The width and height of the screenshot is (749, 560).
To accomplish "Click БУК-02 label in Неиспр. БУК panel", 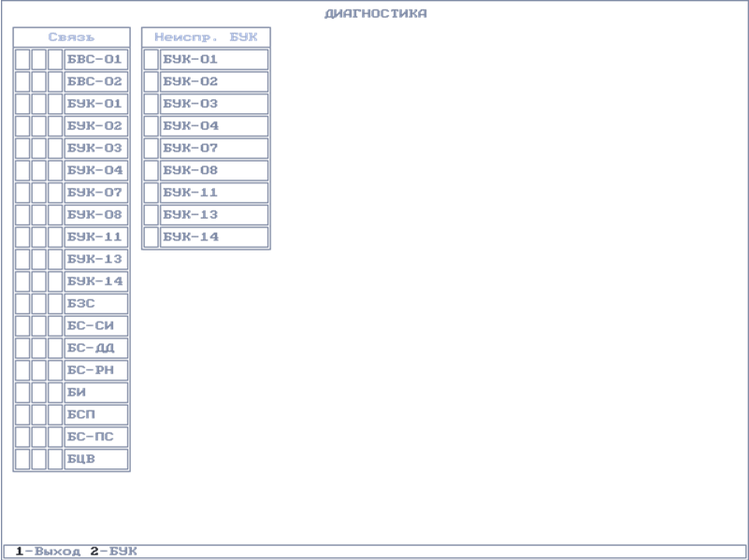I will click(x=214, y=81).
